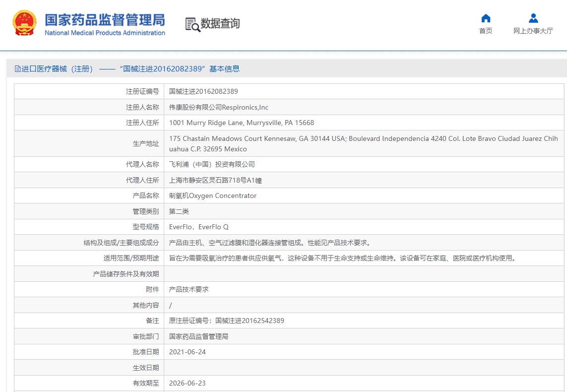The width and height of the screenshot is (567, 392).
Task: Select product name 制氧机Oxygen Concentrator
Action: pos(213,196)
